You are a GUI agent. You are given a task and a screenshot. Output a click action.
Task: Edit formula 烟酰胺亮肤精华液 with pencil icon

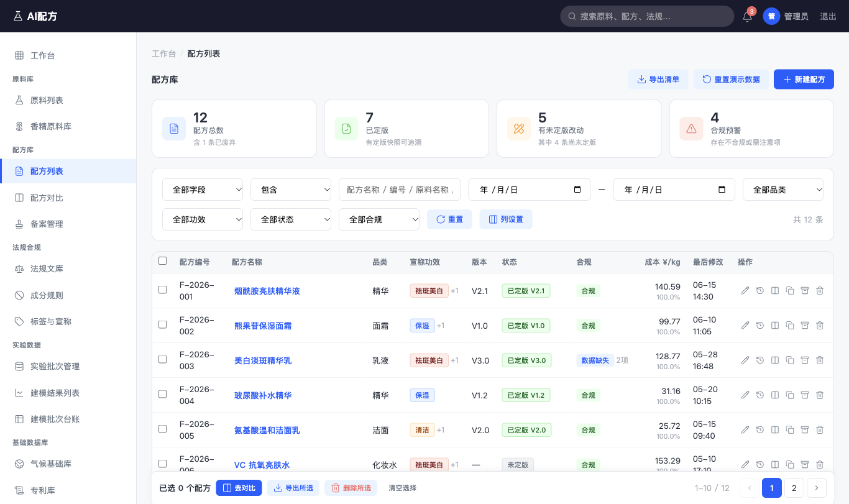745,290
